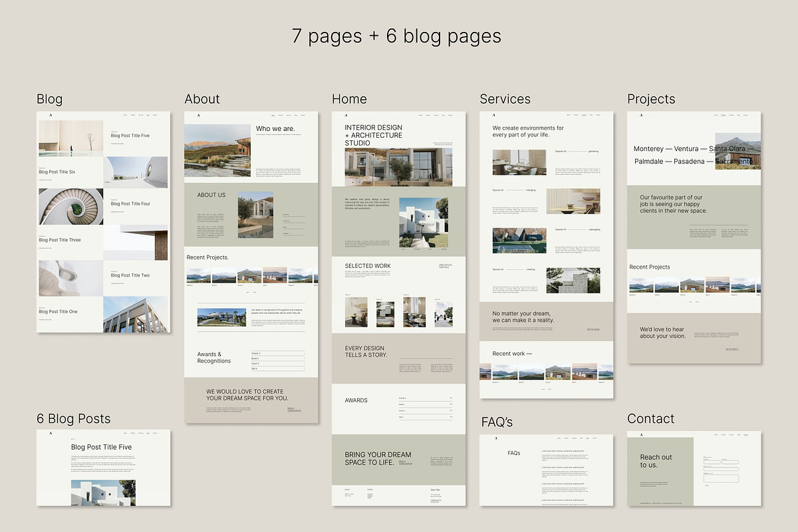Screen dimensions: 798x532
Task: Click GET IN TOUCH link on Services page
Action: pos(593,329)
